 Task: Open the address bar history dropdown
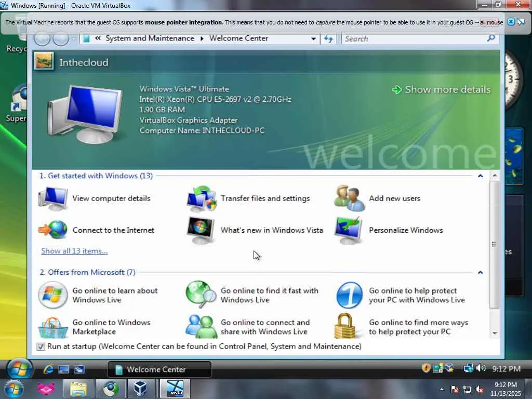[x=313, y=38]
